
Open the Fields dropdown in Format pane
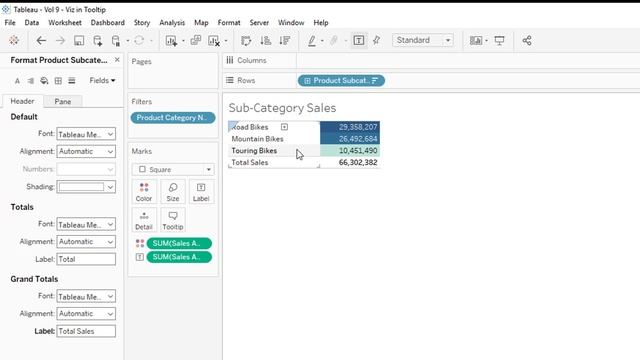[102, 80]
